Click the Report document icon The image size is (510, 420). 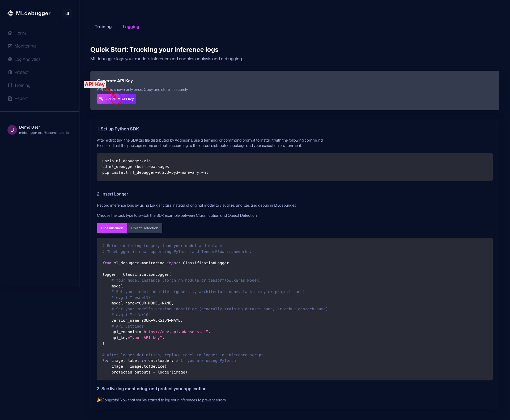click(10, 99)
